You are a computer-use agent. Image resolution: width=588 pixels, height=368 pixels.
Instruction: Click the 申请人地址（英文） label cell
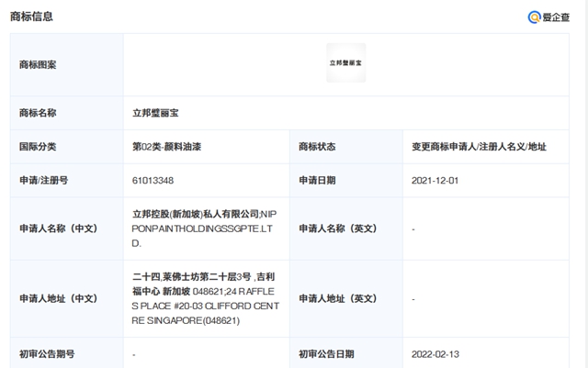point(346,298)
